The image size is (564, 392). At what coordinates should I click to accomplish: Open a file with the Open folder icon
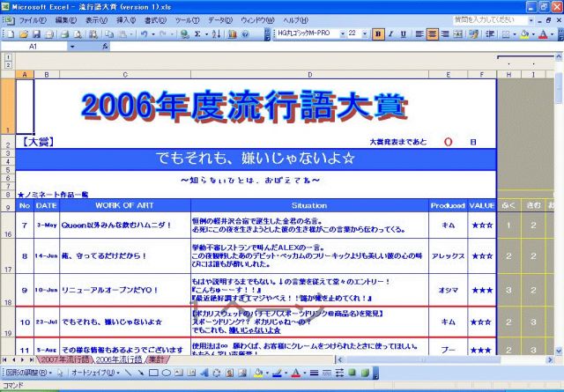[x=24, y=33]
